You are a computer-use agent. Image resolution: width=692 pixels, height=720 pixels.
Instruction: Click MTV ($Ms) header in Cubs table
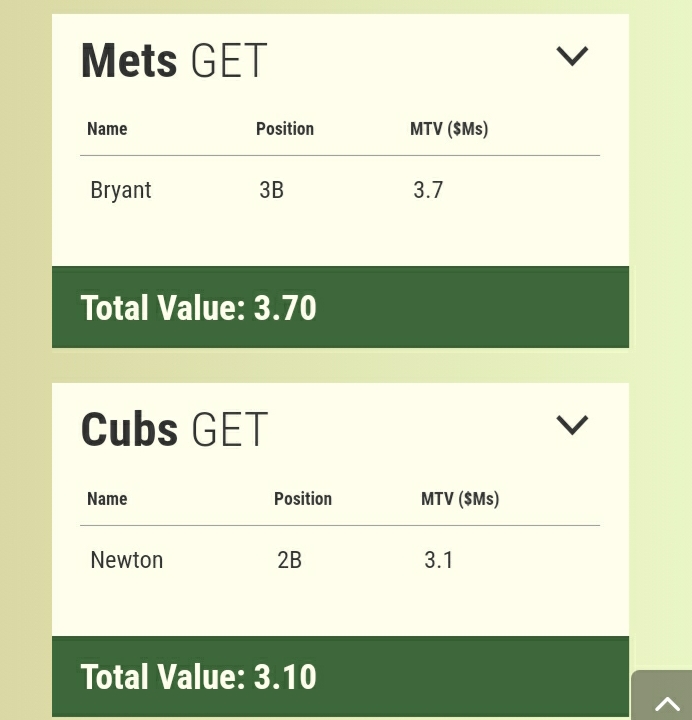(460, 499)
